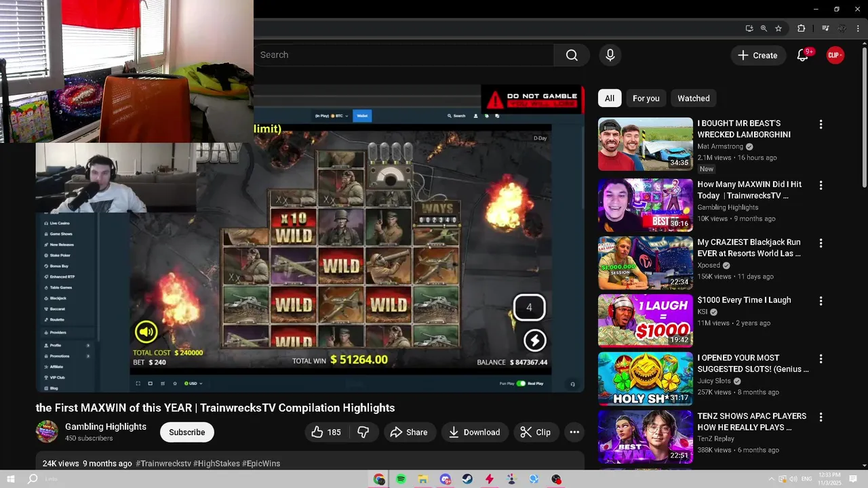Viewport: 868px width, 488px height.
Task: Open the Chrome three-dot menu
Action: [x=857, y=28]
